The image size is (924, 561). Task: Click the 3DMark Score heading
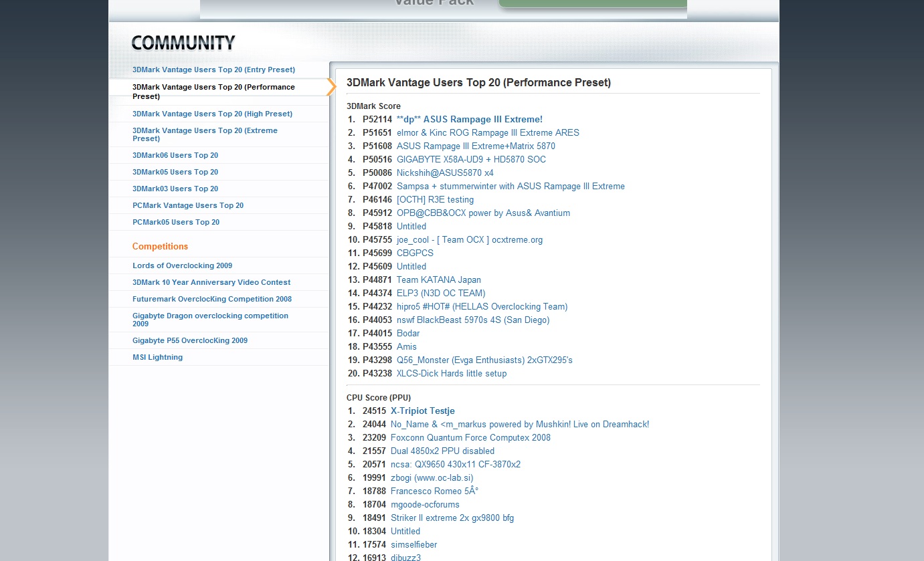coord(373,106)
